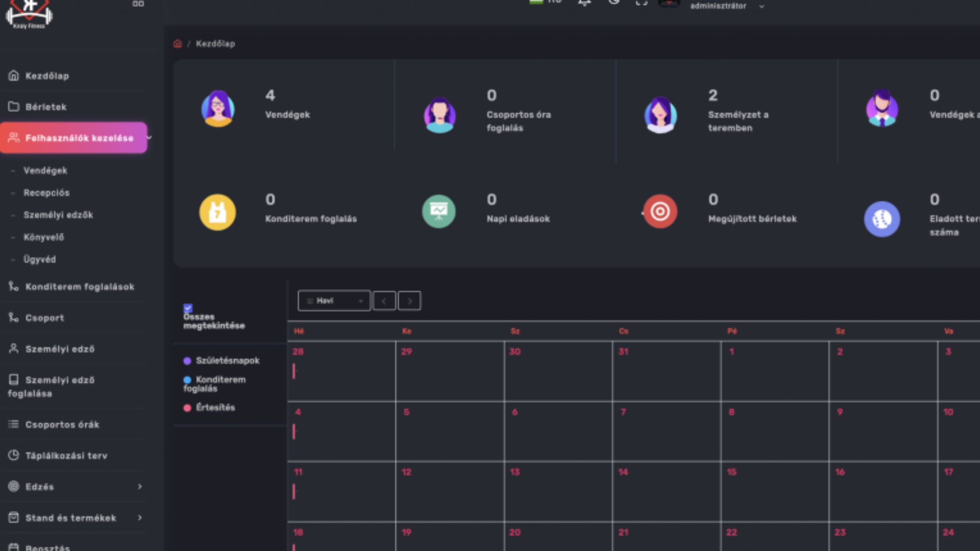Click the red Megújított bérletek target icon

[x=660, y=212]
